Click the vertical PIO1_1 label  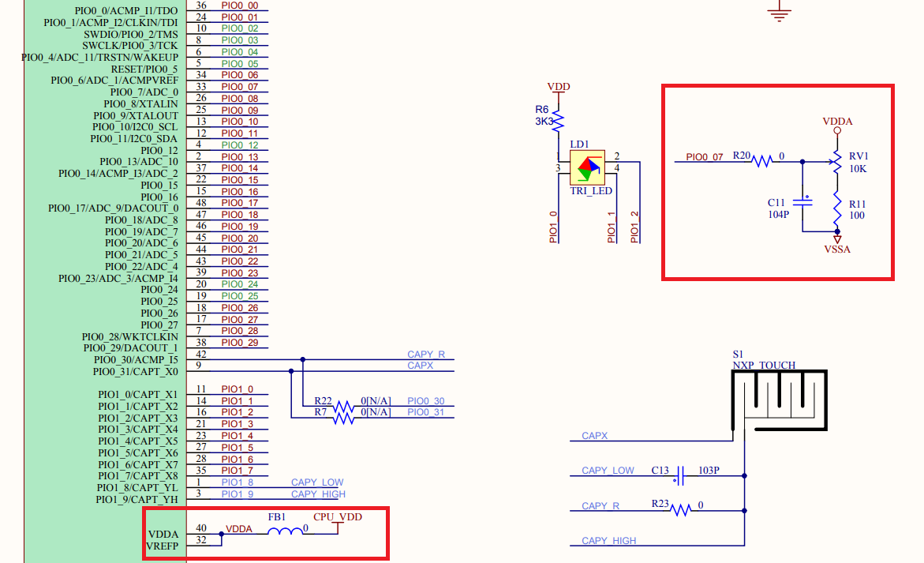coord(612,227)
